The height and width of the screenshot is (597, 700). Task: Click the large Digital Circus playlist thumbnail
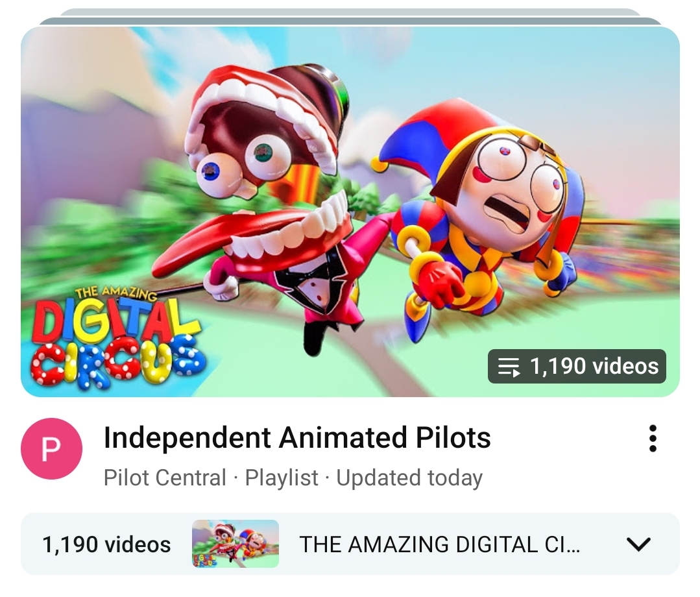coord(350,212)
